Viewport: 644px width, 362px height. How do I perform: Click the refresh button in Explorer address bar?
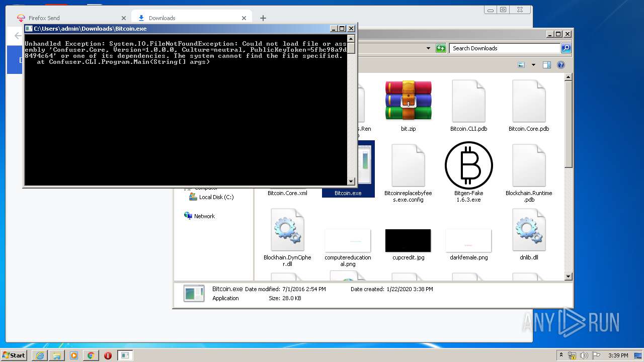441,48
